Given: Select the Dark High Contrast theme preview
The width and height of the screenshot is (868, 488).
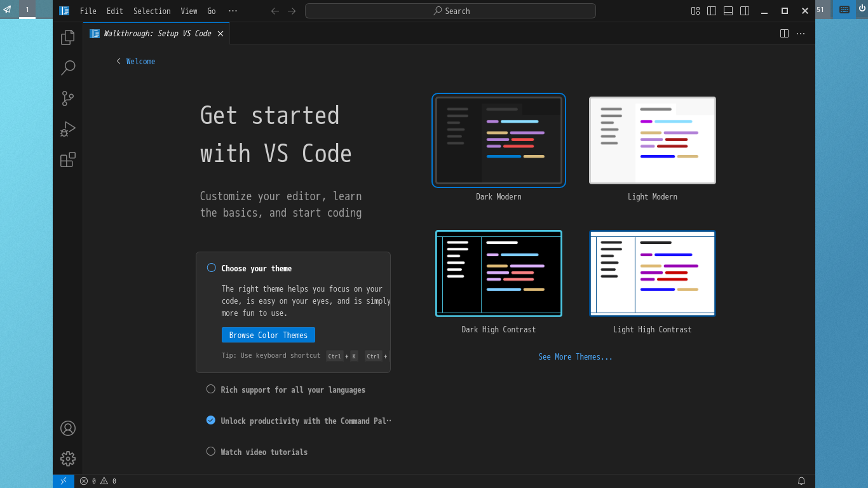Looking at the screenshot, I should [x=499, y=273].
